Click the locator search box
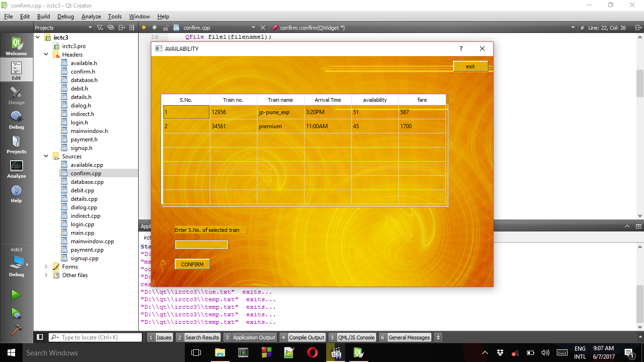This screenshot has width=644, height=362. click(x=95, y=337)
